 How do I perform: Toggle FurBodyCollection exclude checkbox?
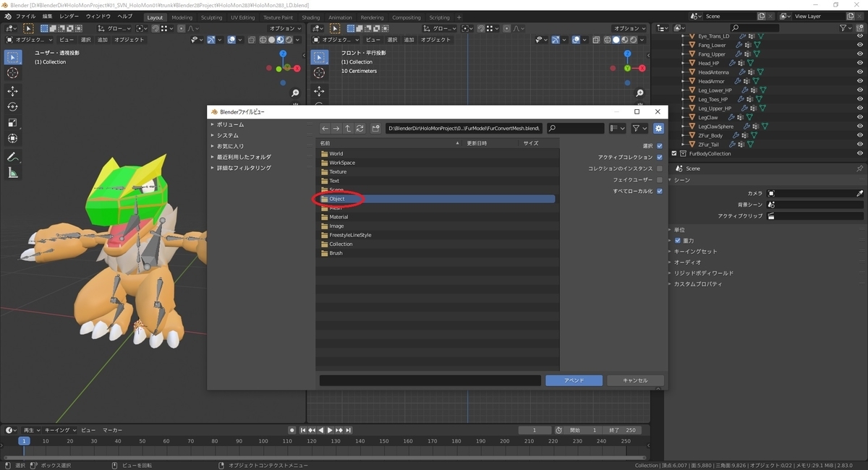pos(674,153)
